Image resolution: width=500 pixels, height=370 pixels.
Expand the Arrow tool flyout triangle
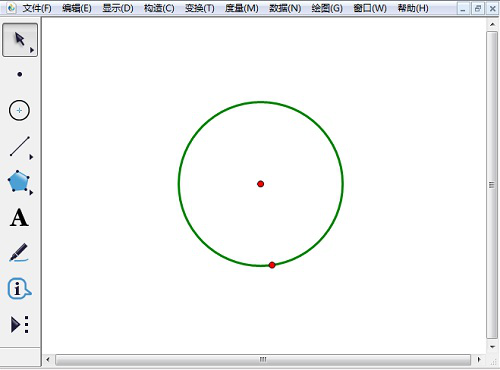[x=32, y=50]
